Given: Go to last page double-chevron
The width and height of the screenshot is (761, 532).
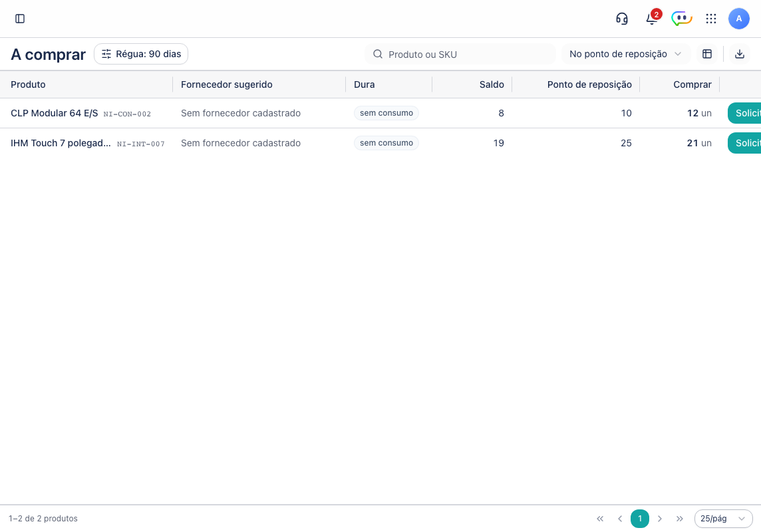Looking at the screenshot, I should (679, 519).
